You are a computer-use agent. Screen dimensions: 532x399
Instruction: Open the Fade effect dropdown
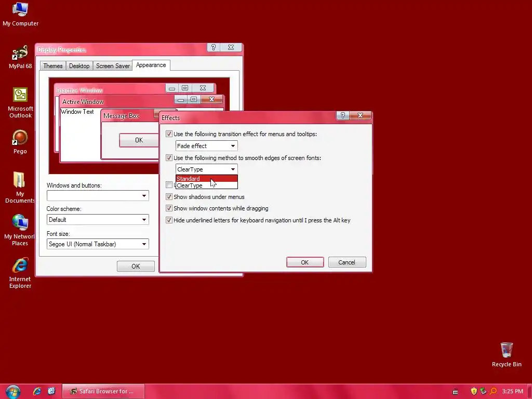click(206, 146)
